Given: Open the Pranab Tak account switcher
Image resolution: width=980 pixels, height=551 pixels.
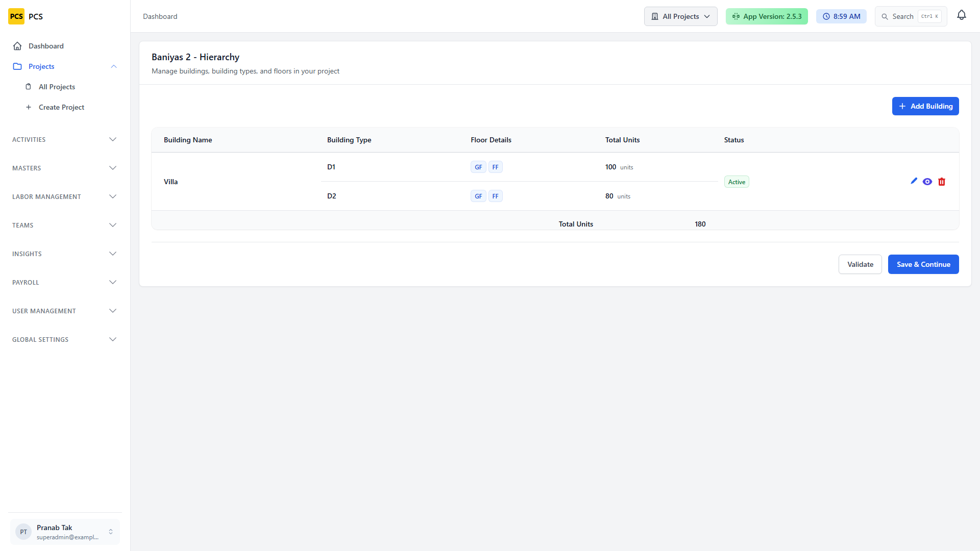Looking at the screenshot, I should (65, 532).
